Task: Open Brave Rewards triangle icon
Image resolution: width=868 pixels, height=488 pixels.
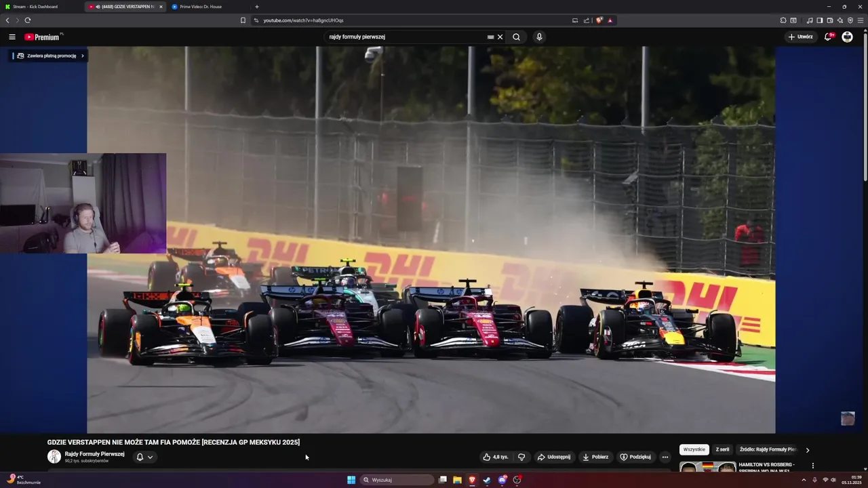Action: (x=610, y=20)
